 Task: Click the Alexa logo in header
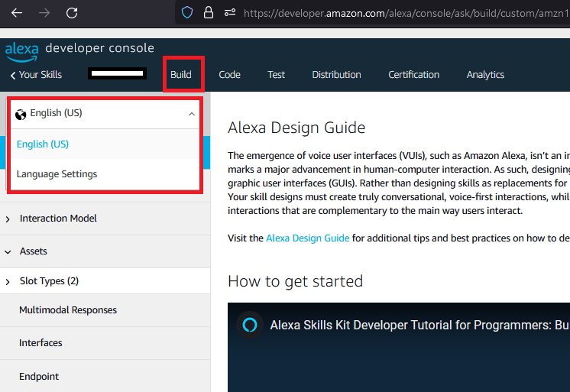coord(21,50)
